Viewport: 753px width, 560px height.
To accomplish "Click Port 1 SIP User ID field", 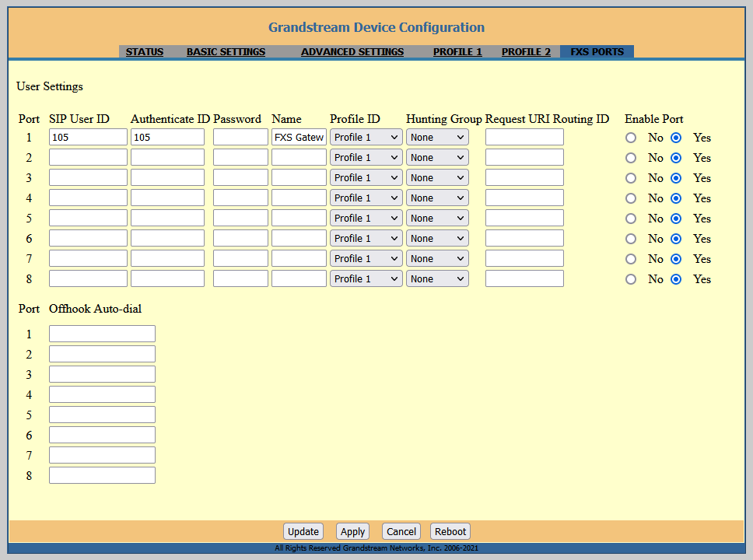I will 88,138.
